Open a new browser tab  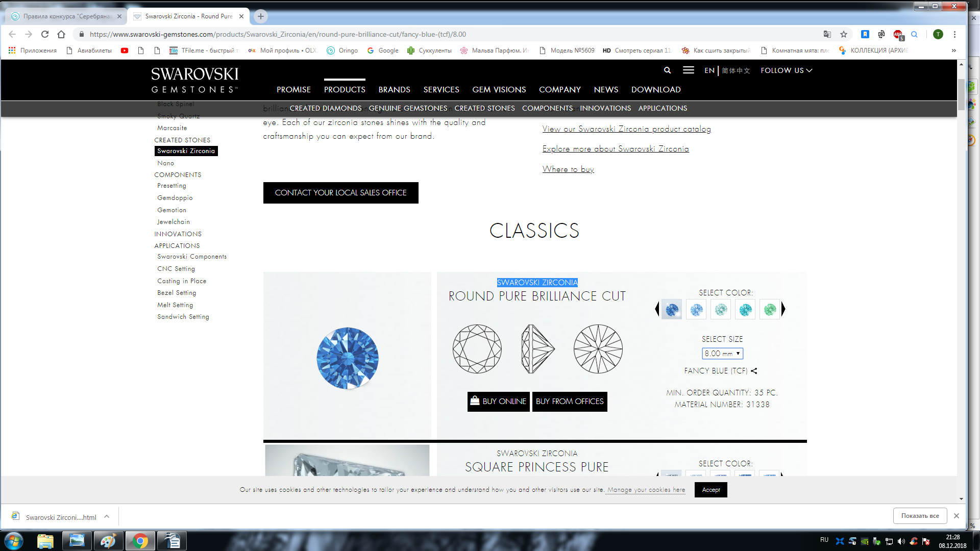261,16
